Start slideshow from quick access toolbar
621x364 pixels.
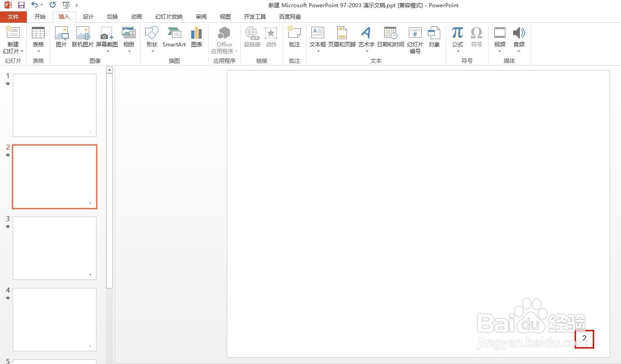click(x=66, y=5)
